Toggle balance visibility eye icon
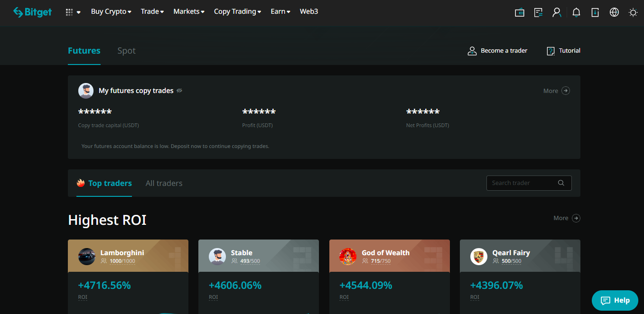 179,91
